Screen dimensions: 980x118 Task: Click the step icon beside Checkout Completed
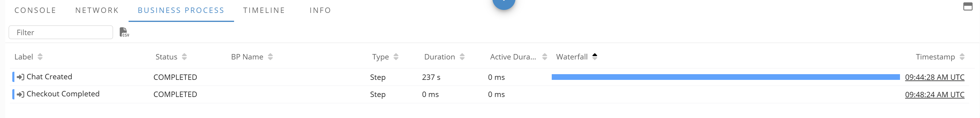pos(21,94)
